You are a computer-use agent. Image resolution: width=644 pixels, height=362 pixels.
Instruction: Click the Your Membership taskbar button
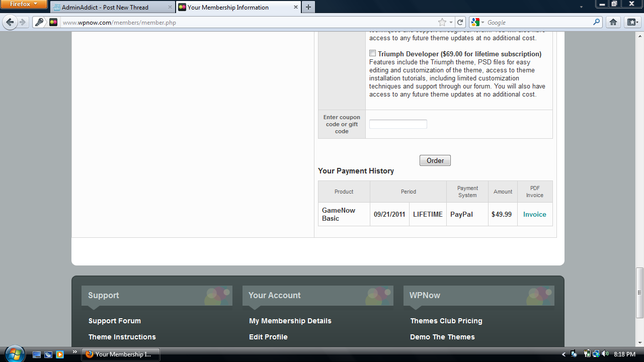[x=121, y=354]
